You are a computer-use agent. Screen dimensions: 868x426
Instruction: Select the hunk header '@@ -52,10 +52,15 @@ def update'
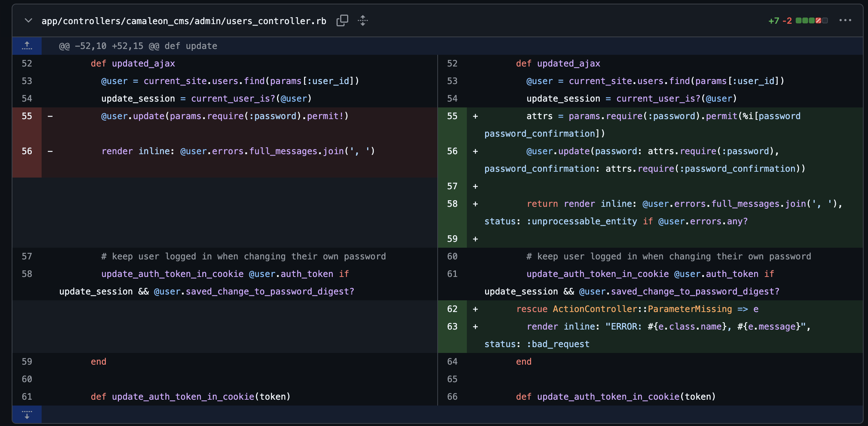[138, 46]
